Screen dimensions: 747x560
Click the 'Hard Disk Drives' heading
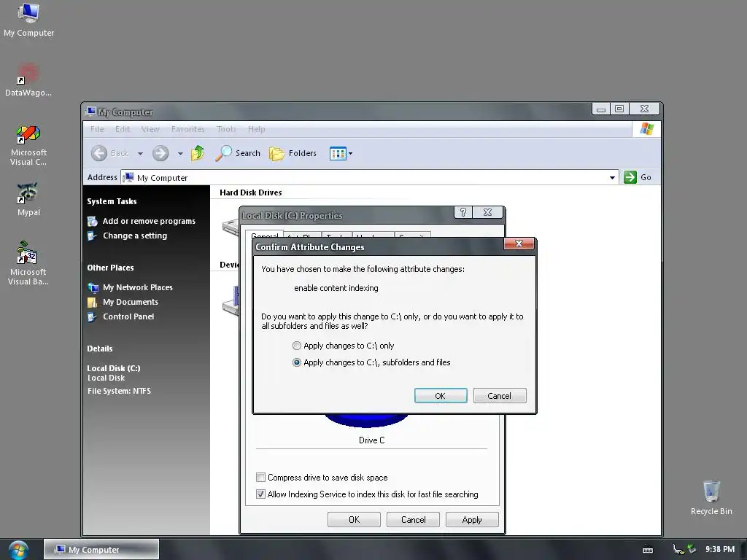point(251,192)
